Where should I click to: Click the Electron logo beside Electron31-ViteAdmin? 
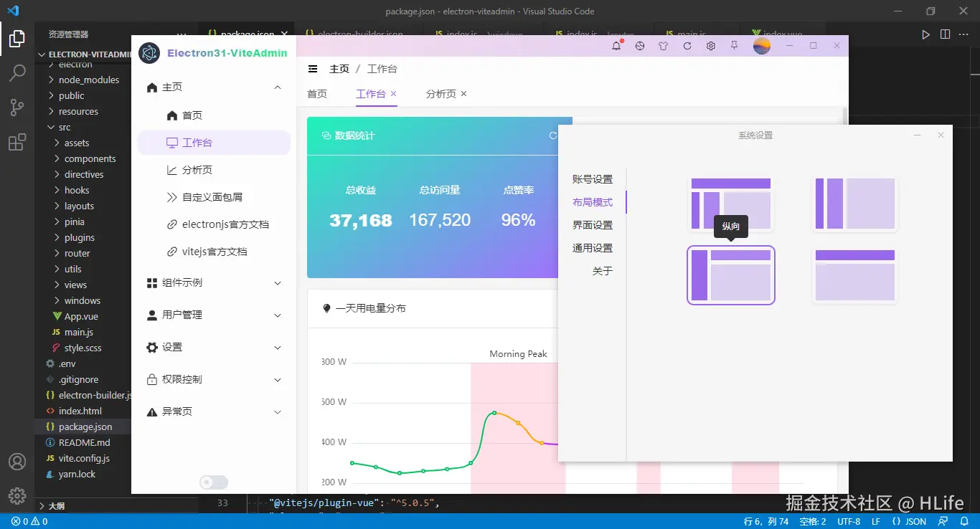click(x=149, y=53)
